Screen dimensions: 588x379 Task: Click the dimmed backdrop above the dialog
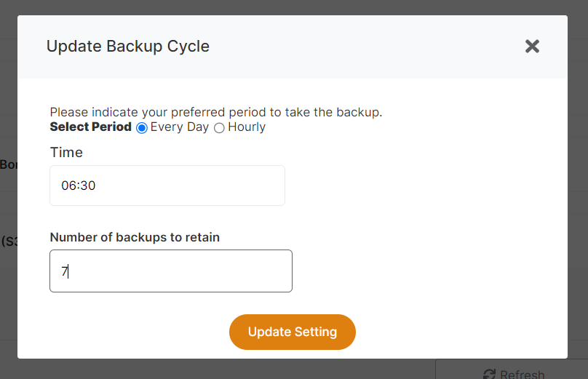coord(291,7)
